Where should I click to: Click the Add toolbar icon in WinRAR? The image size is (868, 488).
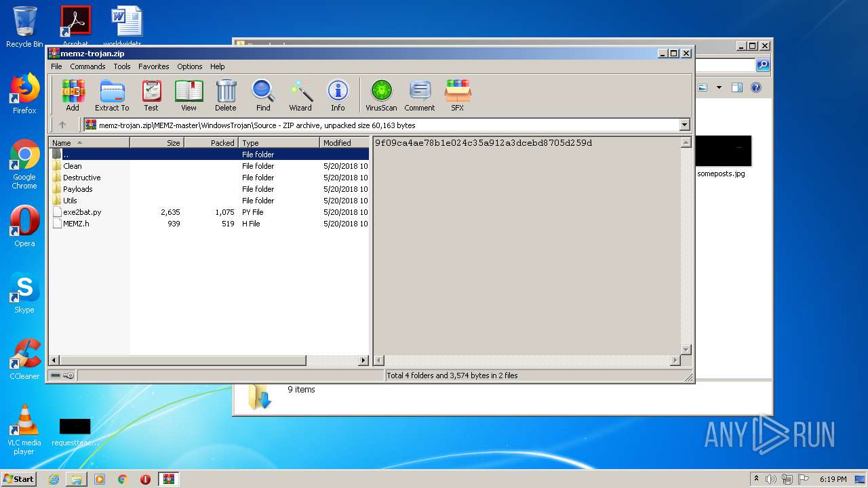click(x=73, y=95)
